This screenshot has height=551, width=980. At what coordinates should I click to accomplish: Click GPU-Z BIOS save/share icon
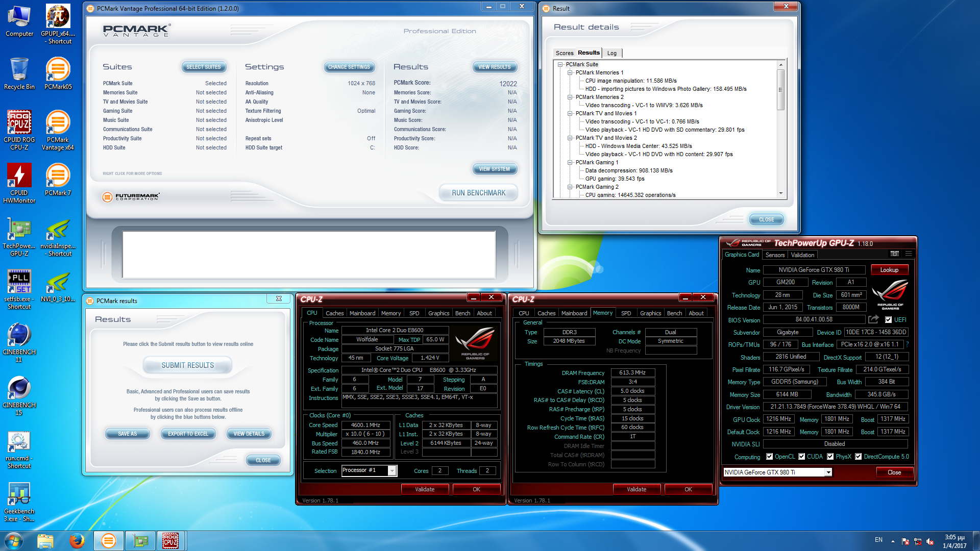873,319
